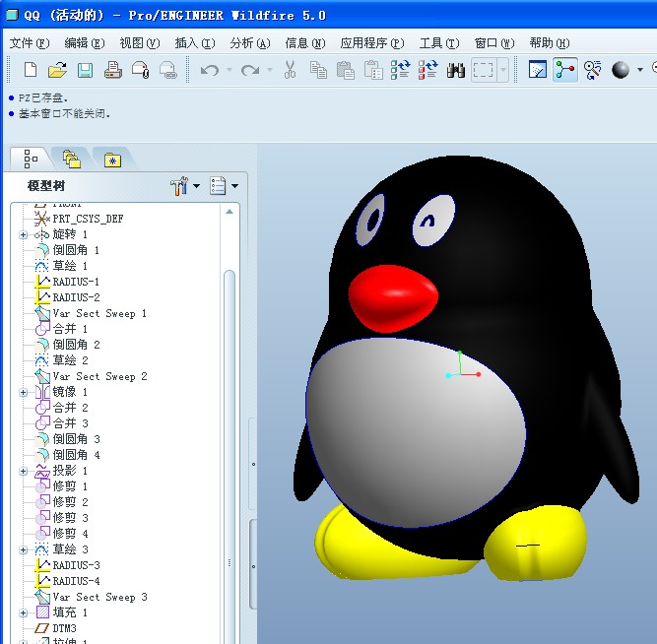Image resolution: width=657 pixels, height=644 pixels.
Task: Open the 窗口(W) menu
Action: point(494,43)
